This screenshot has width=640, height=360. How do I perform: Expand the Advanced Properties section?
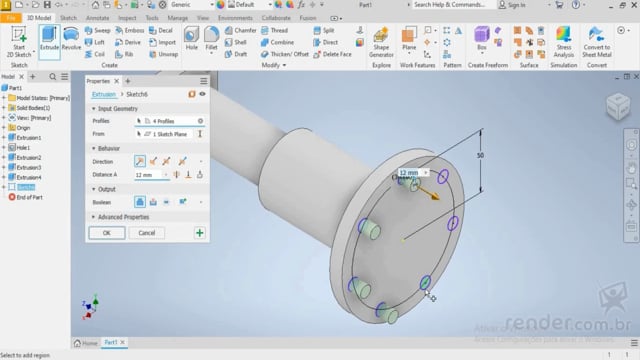point(93,217)
